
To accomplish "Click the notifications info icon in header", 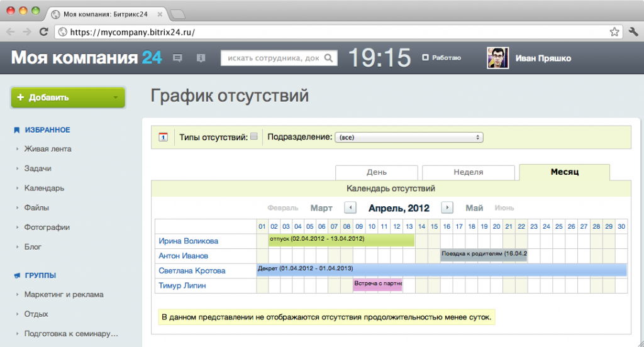I will coord(201,58).
